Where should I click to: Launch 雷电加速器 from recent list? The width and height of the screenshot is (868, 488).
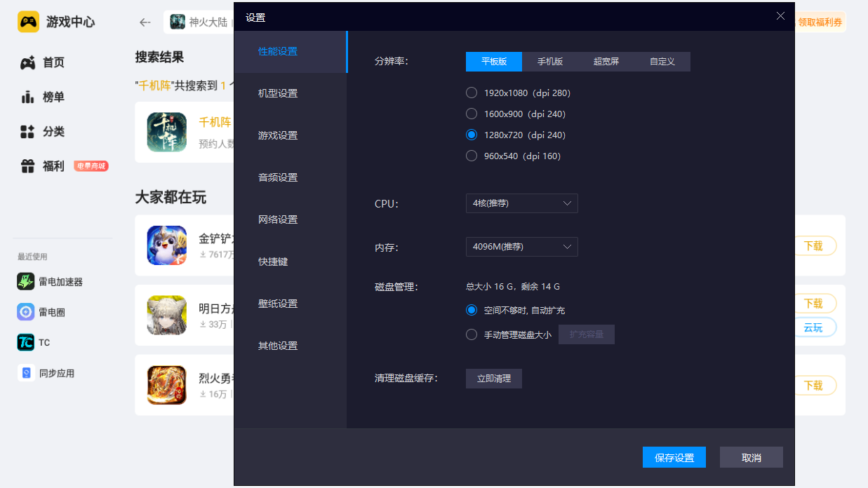(50, 281)
